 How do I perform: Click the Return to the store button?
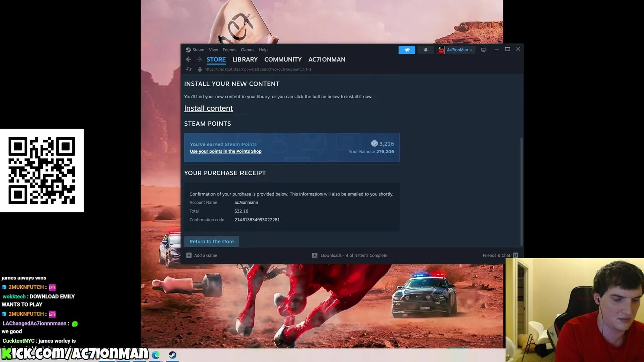[x=211, y=241]
